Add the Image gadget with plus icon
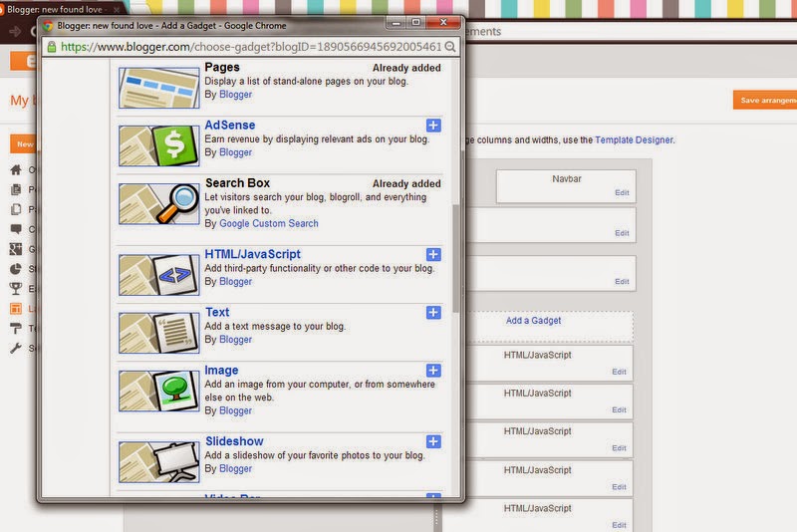797x532 pixels. coord(433,371)
